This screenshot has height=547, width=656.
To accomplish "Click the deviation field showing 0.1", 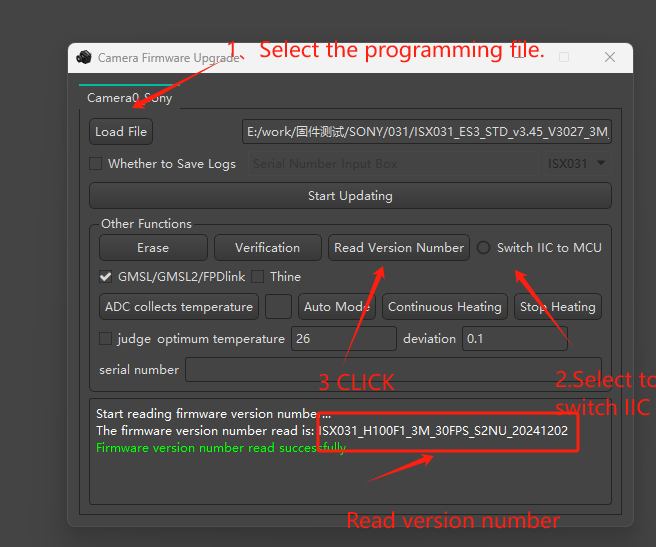I will click(515, 339).
